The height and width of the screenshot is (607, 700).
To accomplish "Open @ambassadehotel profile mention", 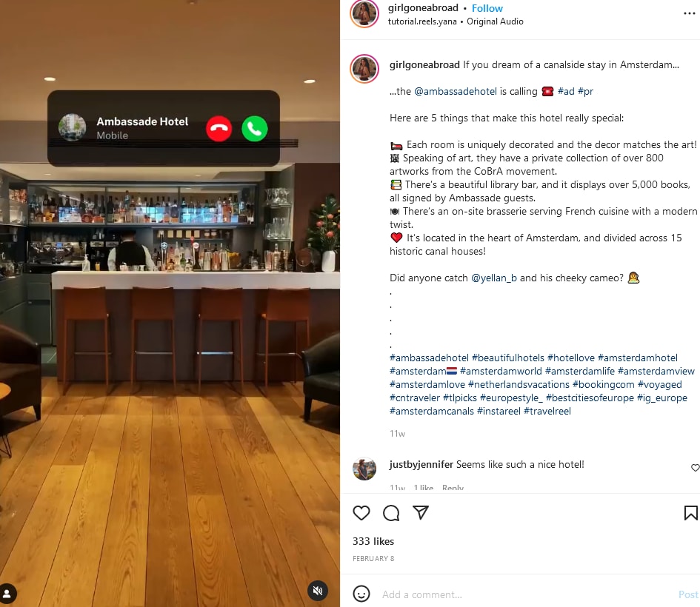I will (456, 91).
